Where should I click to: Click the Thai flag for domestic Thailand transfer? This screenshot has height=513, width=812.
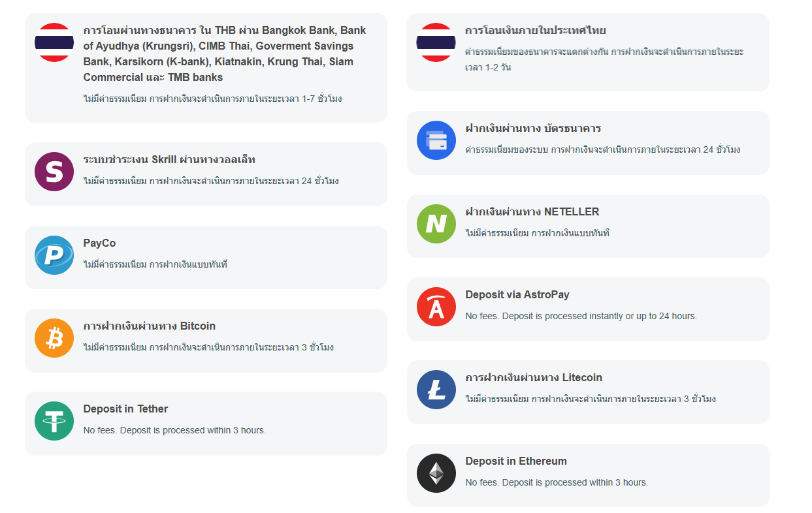[436, 42]
